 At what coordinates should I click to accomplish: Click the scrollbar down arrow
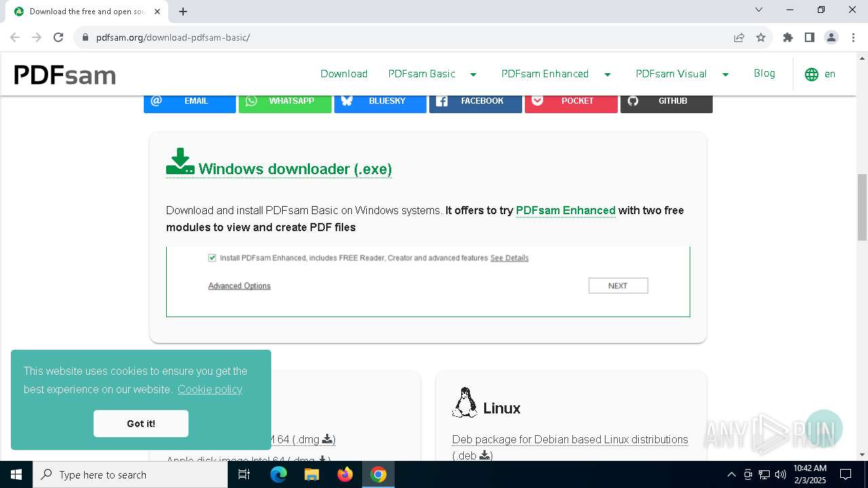[862, 455]
